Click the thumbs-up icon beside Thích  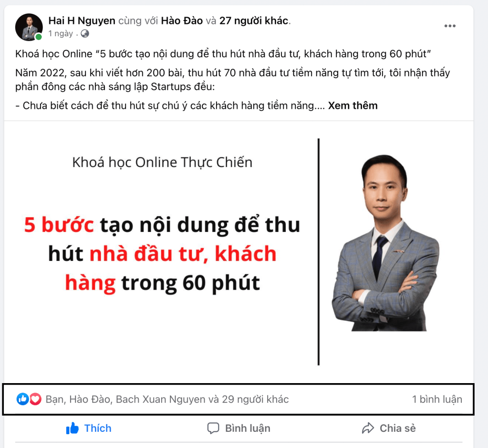[x=72, y=428]
